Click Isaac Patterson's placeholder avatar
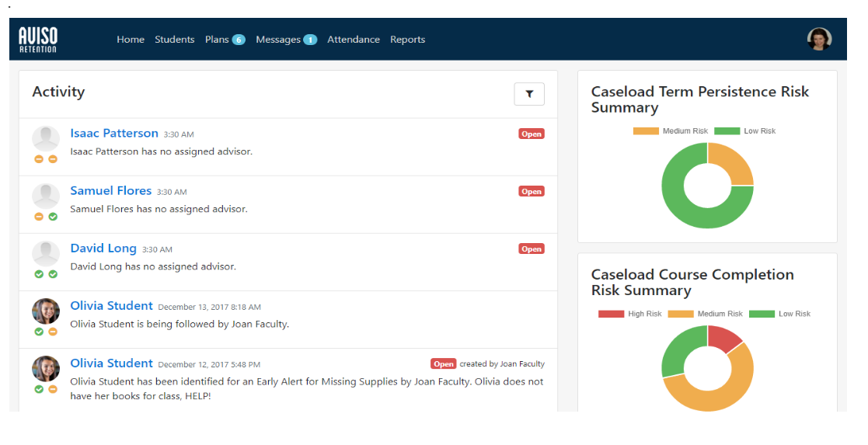 click(x=46, y=139)
